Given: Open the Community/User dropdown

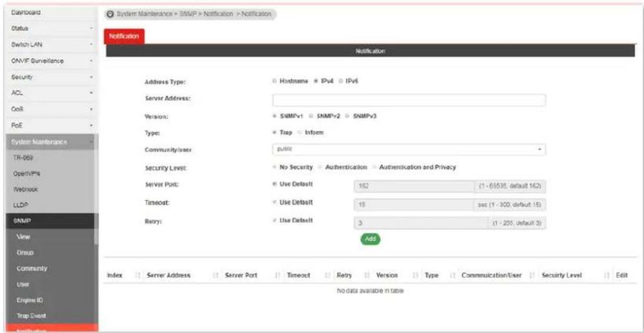Looking at the screenshot, I should click(x=409, y=150).
